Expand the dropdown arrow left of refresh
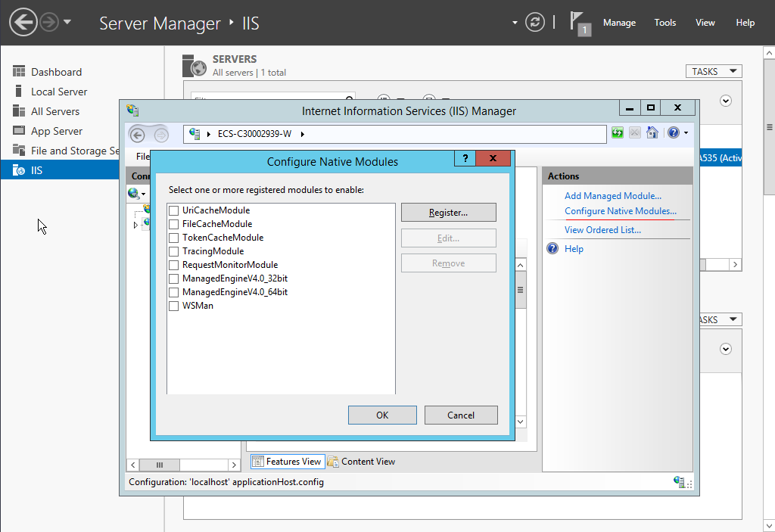The height and width of the screenshot is (532, 775). (x=515, y=23)
